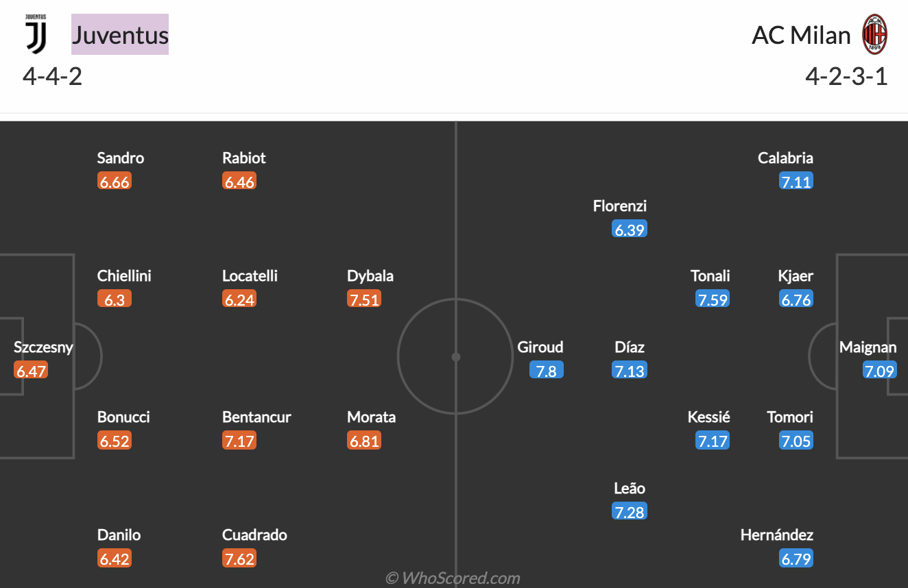
Task: Click Kessié's 7.17 rating badge
Action: 712,441
